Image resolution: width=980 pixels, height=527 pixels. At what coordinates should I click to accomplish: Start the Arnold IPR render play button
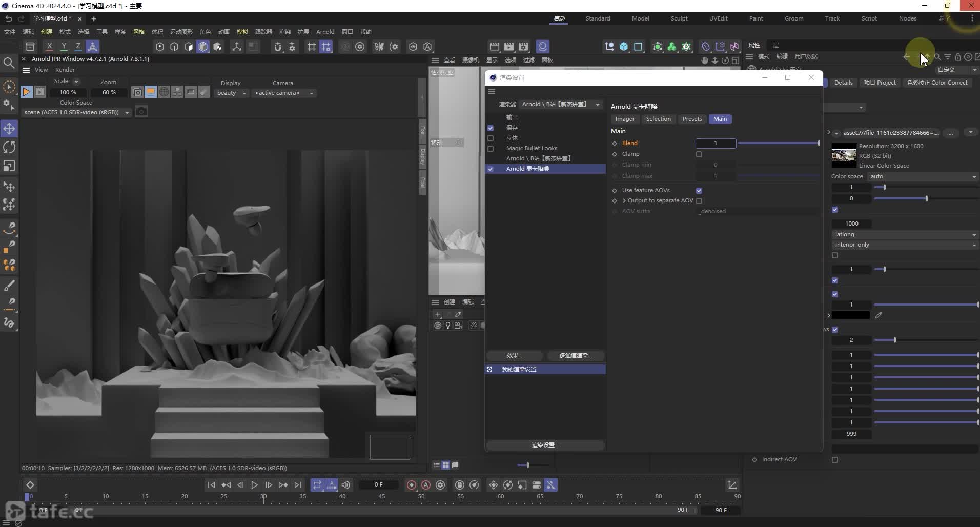point(26,92)
